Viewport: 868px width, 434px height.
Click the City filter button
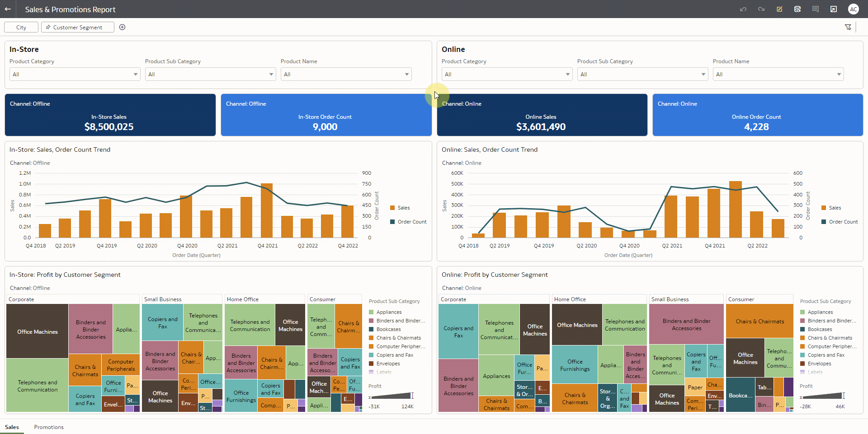tap(21, 27)
